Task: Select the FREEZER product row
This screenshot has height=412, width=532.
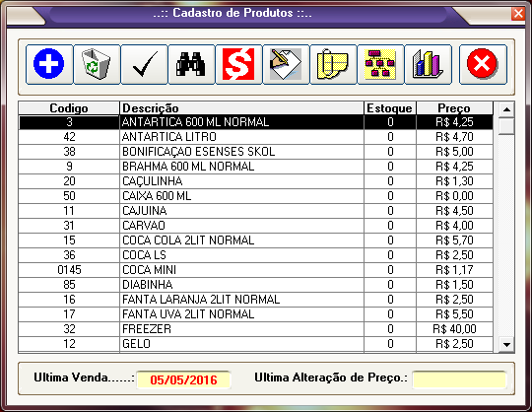Action: click(x=256, y=329)
